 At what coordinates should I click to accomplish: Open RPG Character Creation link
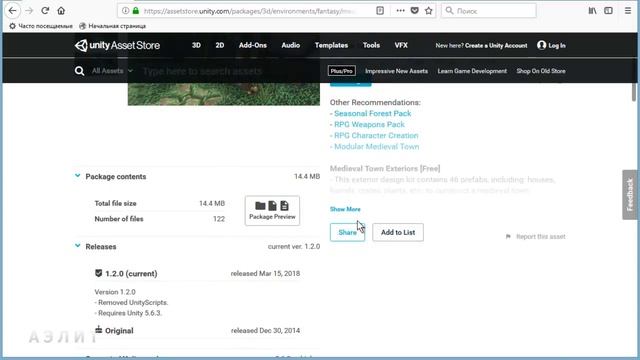376,136
